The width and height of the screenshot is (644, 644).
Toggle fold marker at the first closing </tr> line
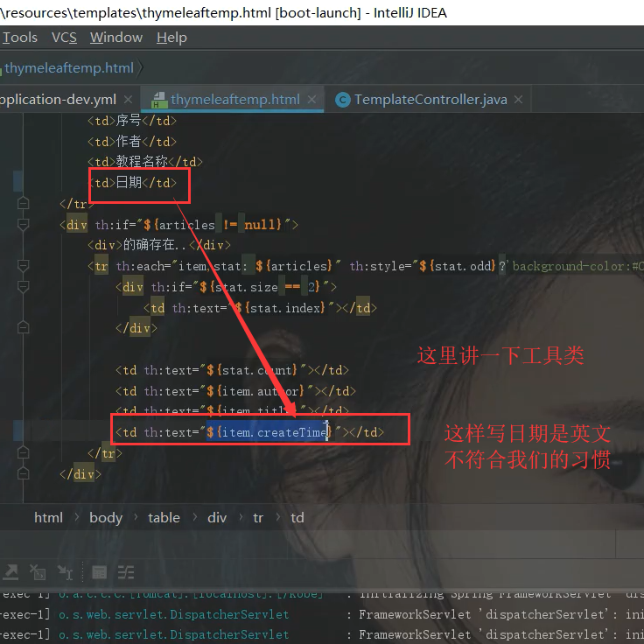pos(23,203)
